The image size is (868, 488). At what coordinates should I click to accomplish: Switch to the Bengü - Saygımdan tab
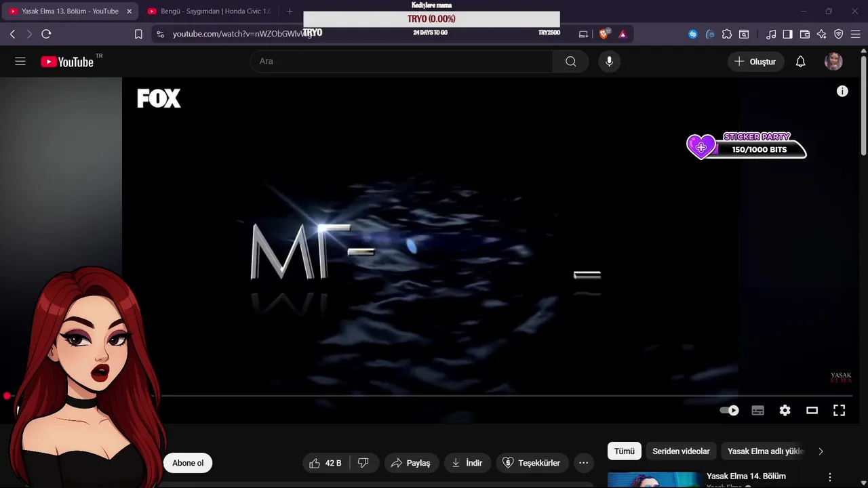[208, 11]
